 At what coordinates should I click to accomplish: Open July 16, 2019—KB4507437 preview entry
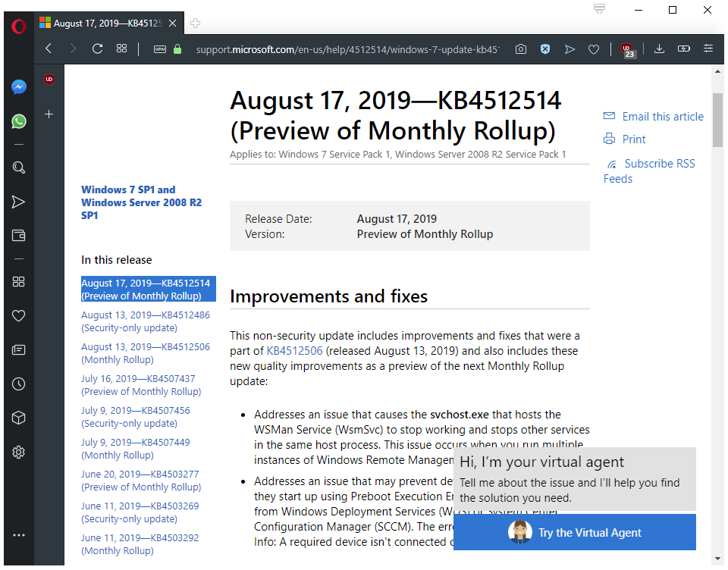[141, 385]
